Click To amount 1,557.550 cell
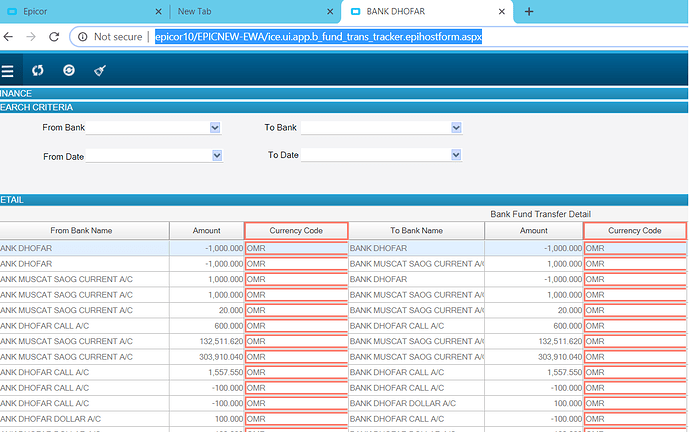Screen dimensions: 690x432 [x=534, y=372]
